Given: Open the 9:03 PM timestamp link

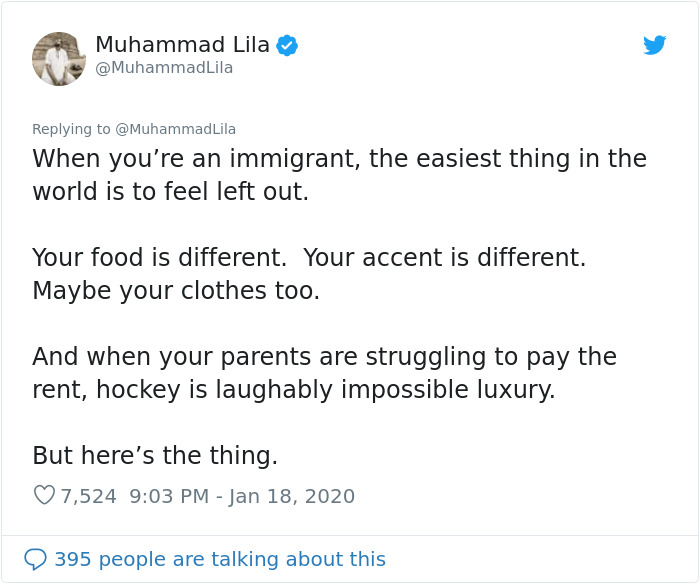Looking at the screenshot, I should (169, 496).
